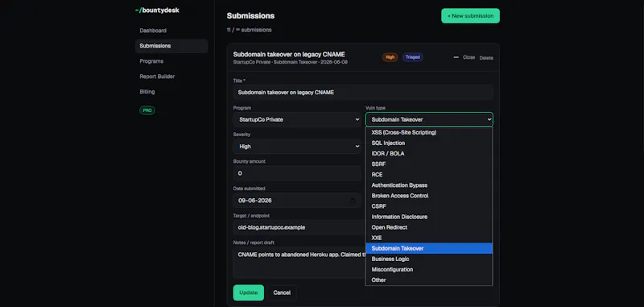
Task: Pick Other from vuln type list
Action: (x=429, y=280)
